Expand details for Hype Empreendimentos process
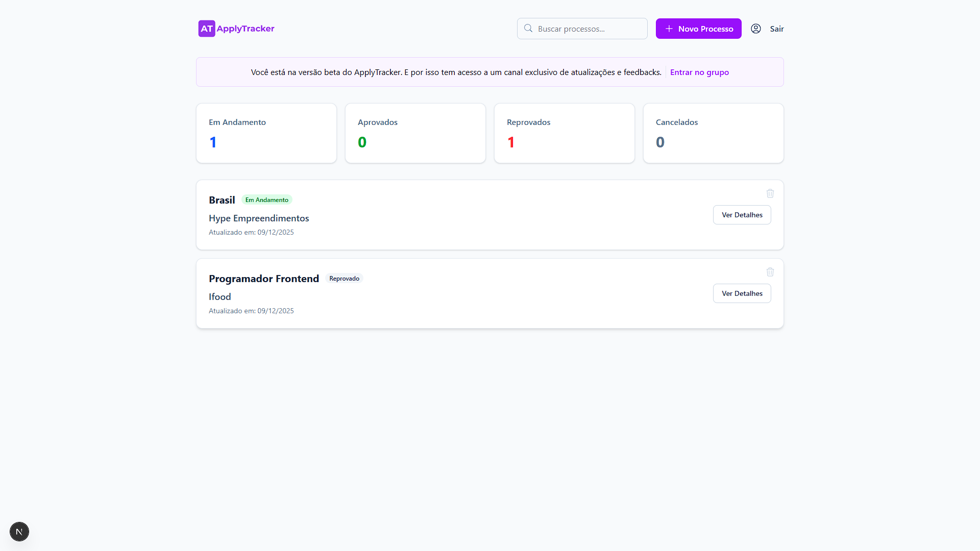Screen dimensions: 980x551 [742, 215]
